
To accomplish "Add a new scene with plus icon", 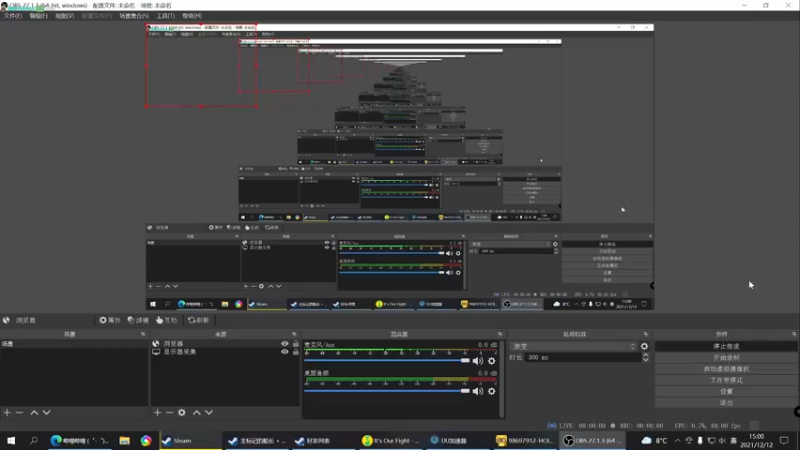I will [7, 412].
